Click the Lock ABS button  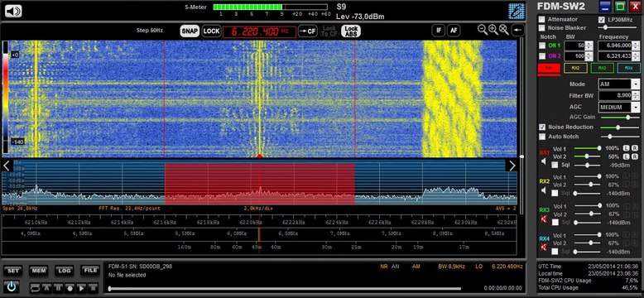pyautogui.click(x=351, y=31)
